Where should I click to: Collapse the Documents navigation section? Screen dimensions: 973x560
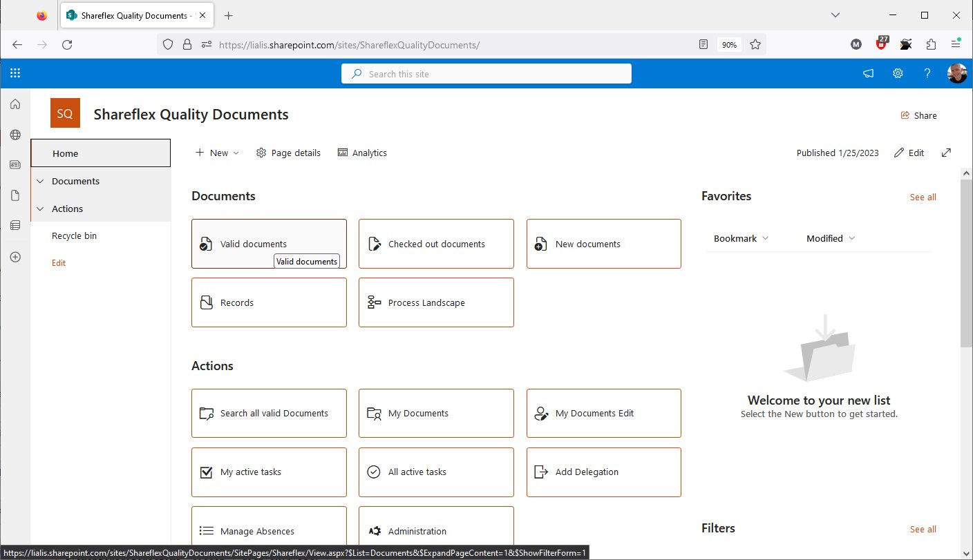pyautogui.click(x=39, y=181)
